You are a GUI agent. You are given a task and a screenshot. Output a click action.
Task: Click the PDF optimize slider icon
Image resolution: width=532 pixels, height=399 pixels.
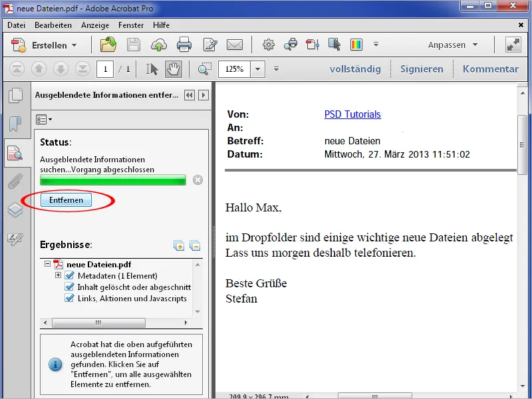(x=313, y=45)
